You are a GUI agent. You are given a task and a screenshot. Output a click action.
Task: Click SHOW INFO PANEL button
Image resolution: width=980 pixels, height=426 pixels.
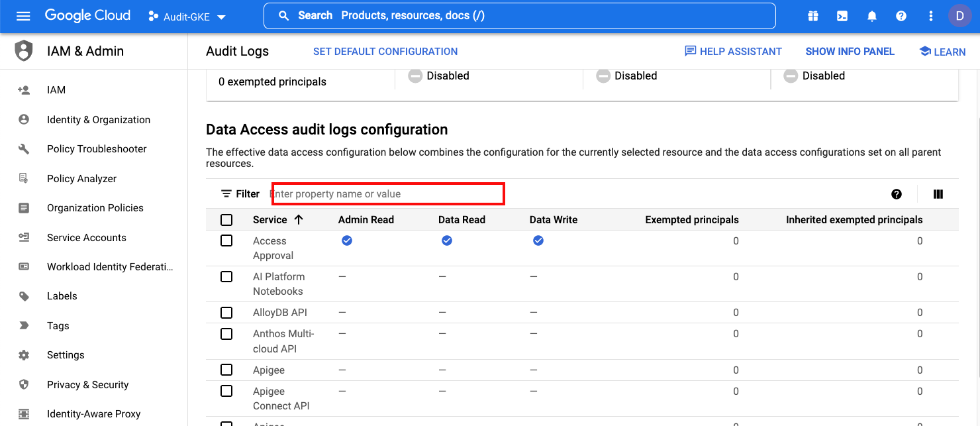[850, 52]
